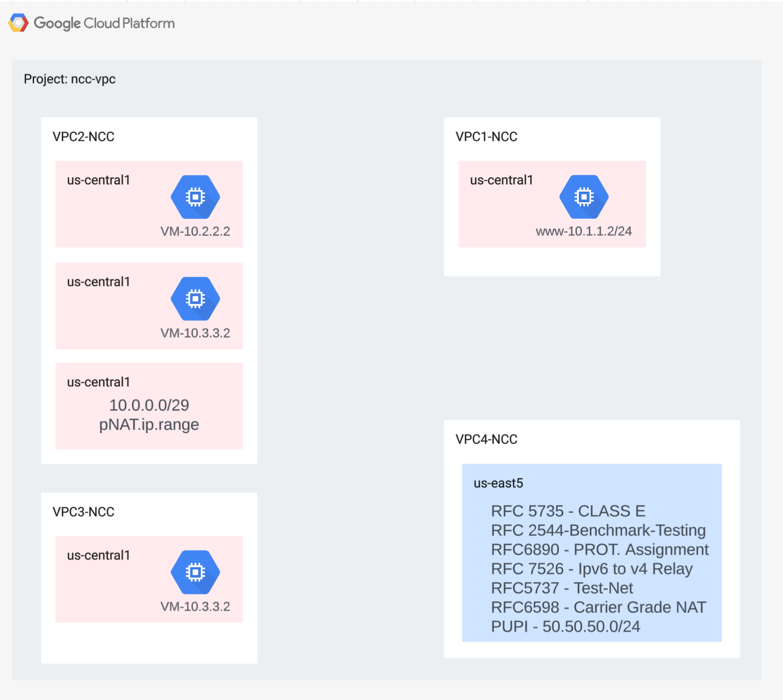Click the RFC 7526 - Ipv6 to v4 Relay line
The image size is (783, 700).
click(591, 569)
